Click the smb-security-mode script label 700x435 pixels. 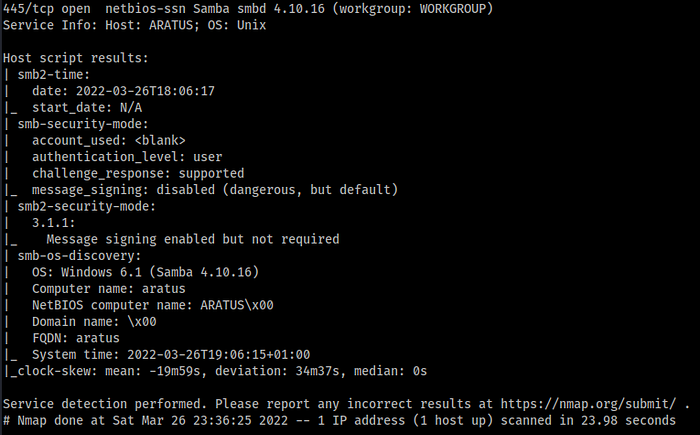pos(83,124)
